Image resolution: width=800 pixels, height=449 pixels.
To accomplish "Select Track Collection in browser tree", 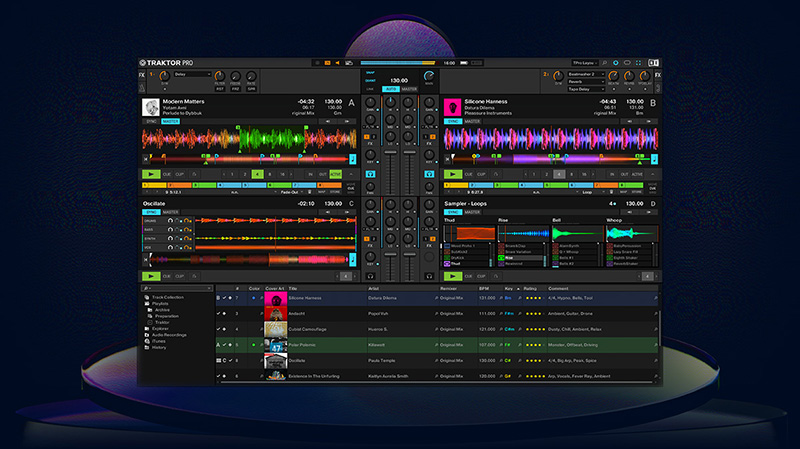I will pos(168,297).
